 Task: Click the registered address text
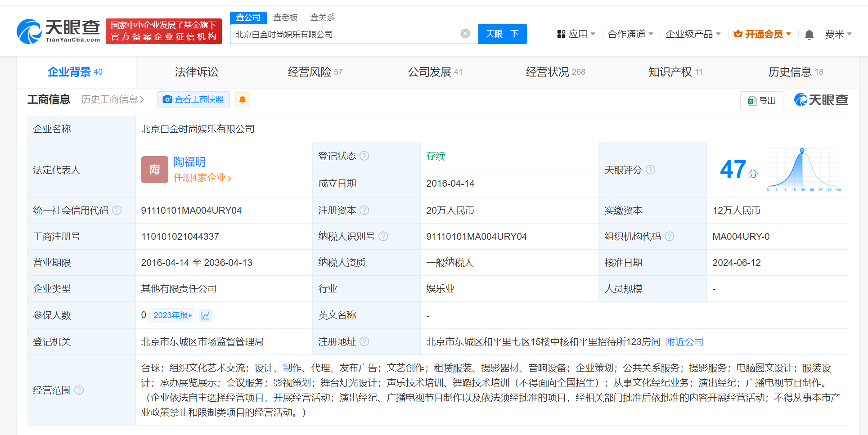coord(543,342)
